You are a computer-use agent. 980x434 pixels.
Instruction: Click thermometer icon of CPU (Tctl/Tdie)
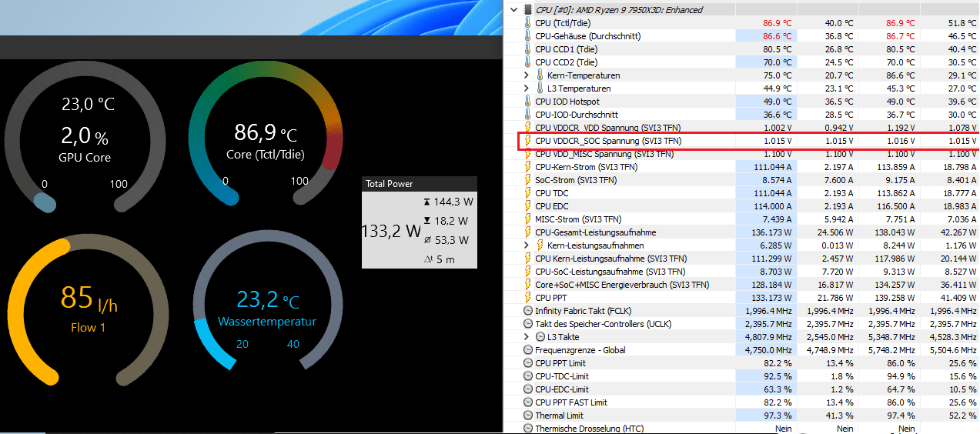[x=528, y=23]
